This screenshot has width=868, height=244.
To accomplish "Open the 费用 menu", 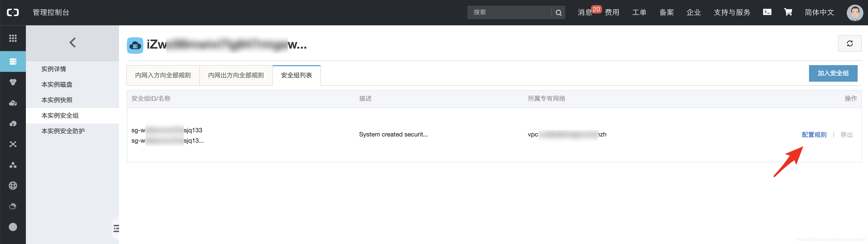I will pos(612,12).
